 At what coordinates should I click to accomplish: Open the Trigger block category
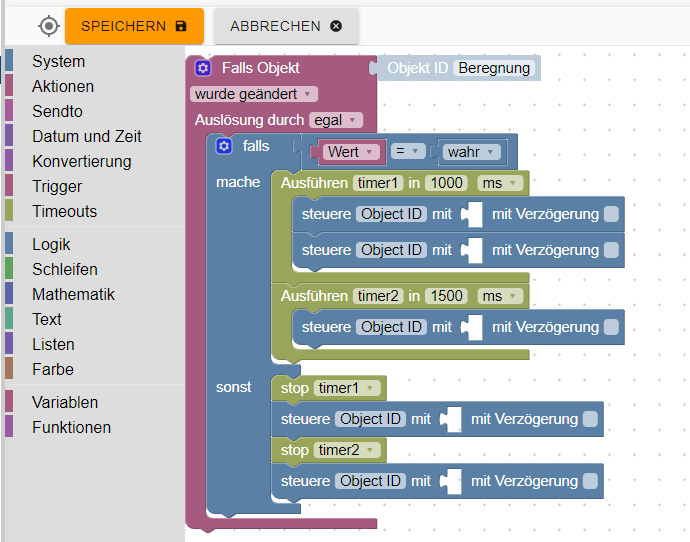point(57,186)
